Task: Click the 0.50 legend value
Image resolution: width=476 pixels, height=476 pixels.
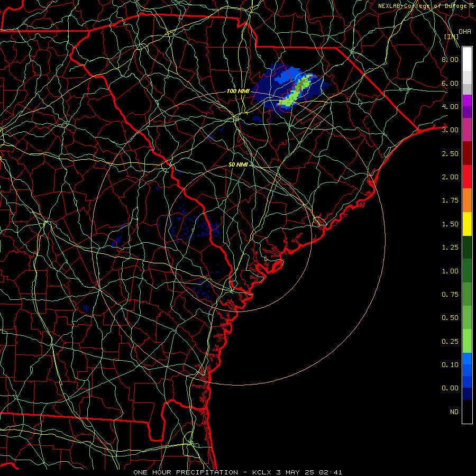Action: coord(450,318)
